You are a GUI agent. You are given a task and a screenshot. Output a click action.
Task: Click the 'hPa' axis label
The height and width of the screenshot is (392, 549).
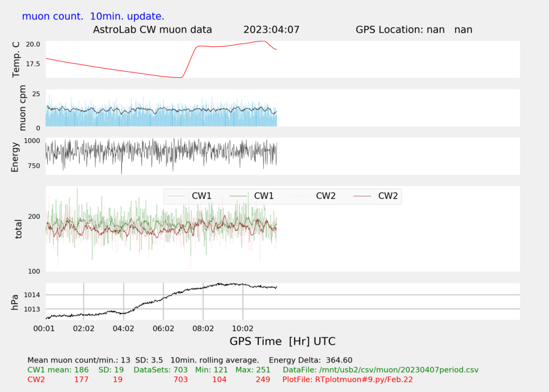(x=16, y=301)
